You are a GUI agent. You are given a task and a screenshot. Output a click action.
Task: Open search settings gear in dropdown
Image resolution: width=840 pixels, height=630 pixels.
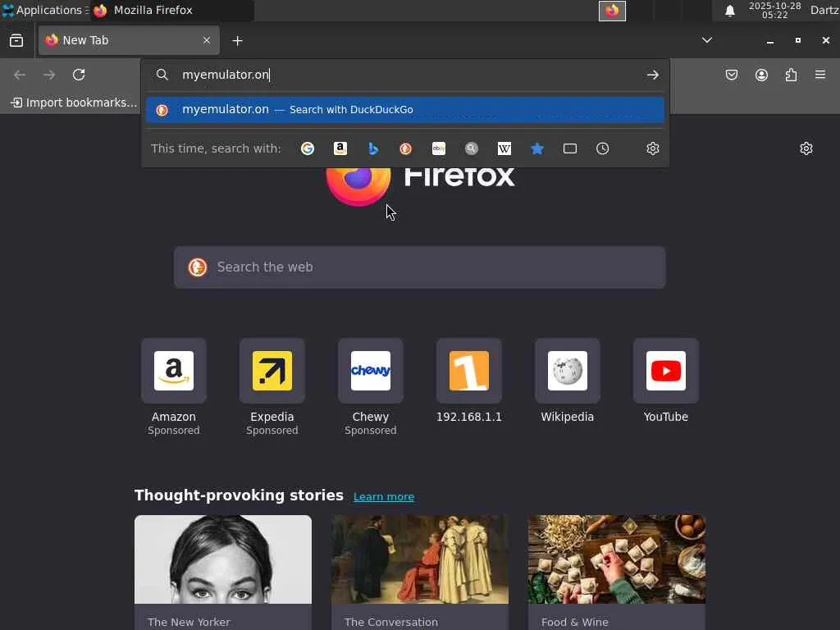[x=652, y=148]
